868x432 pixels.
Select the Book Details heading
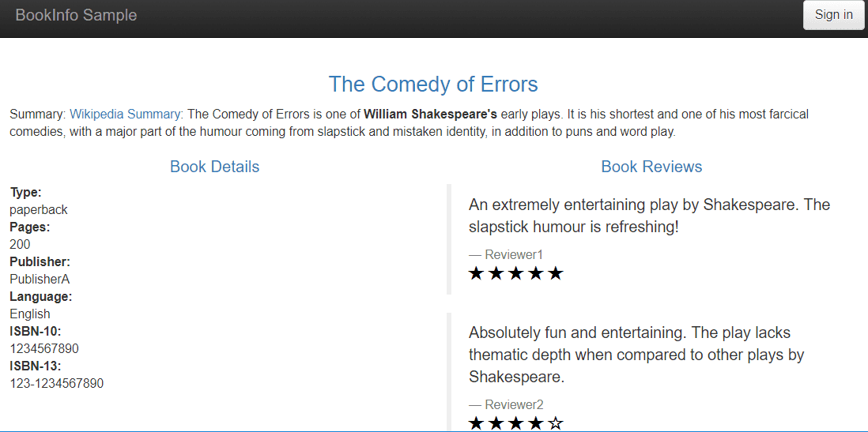pyautogui.click(x=214, y=167)
